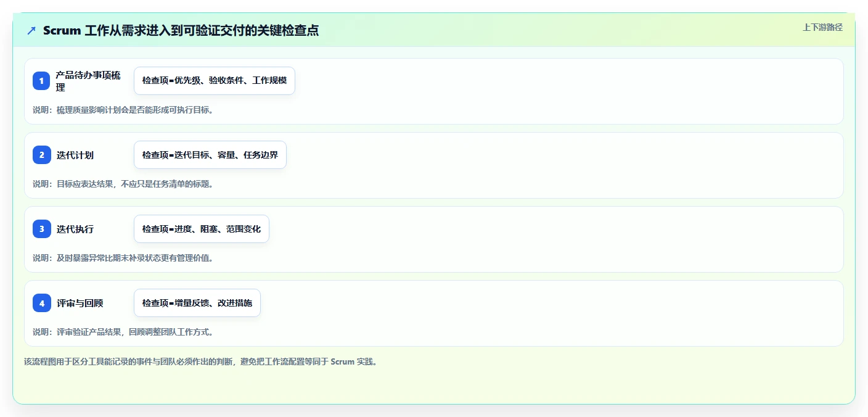
Task: Click the 产品待办事项梳理 step title
Action: 88,81
